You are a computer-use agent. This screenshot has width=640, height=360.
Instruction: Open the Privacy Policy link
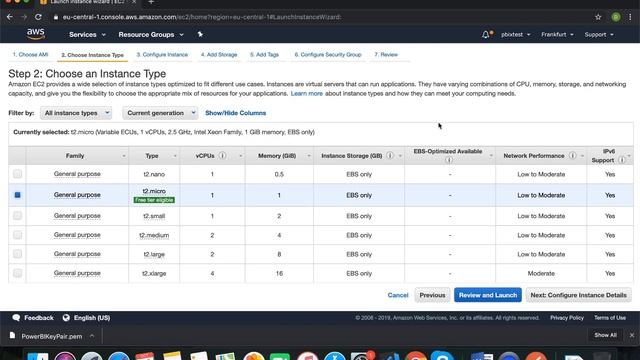[x=567, y=318]
